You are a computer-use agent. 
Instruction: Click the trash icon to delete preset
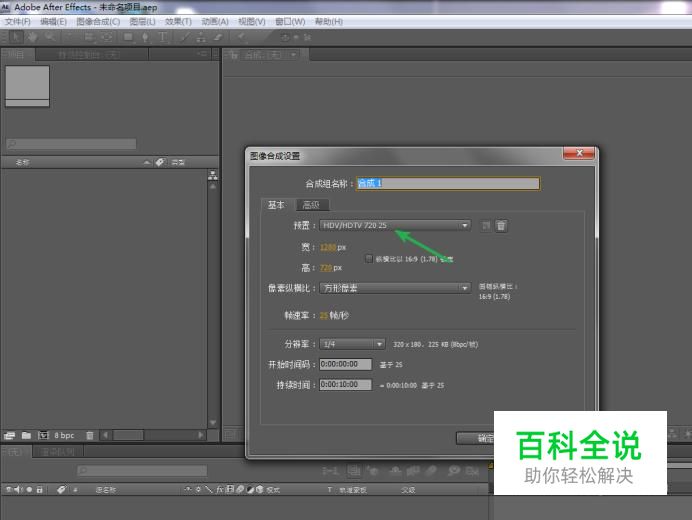click(501, 226)
